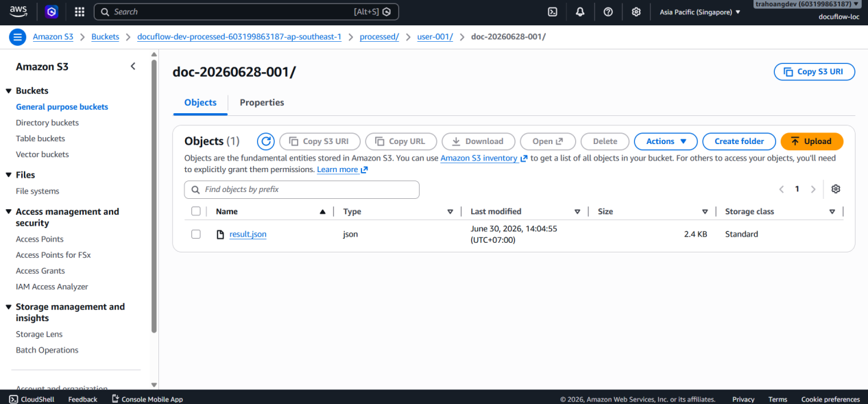Sort by Type column arrow
The height and width of the screenshot is (404, 868).
(450, 212)
